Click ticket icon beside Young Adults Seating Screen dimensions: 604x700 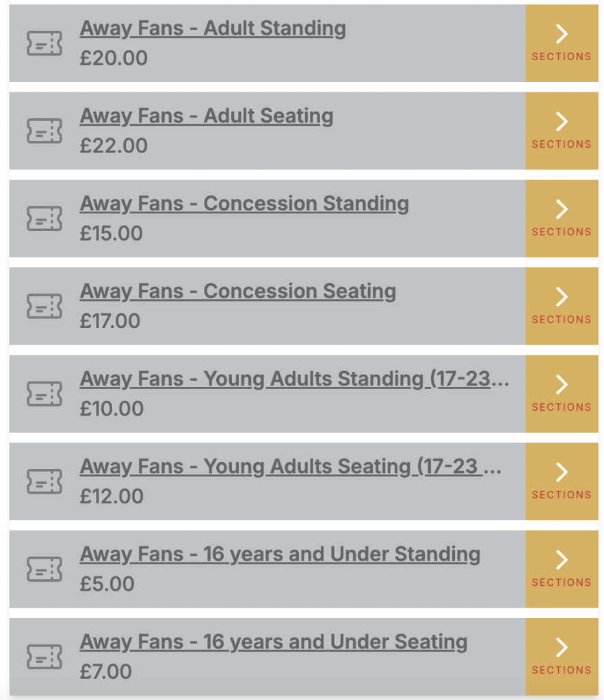[44, 481]
